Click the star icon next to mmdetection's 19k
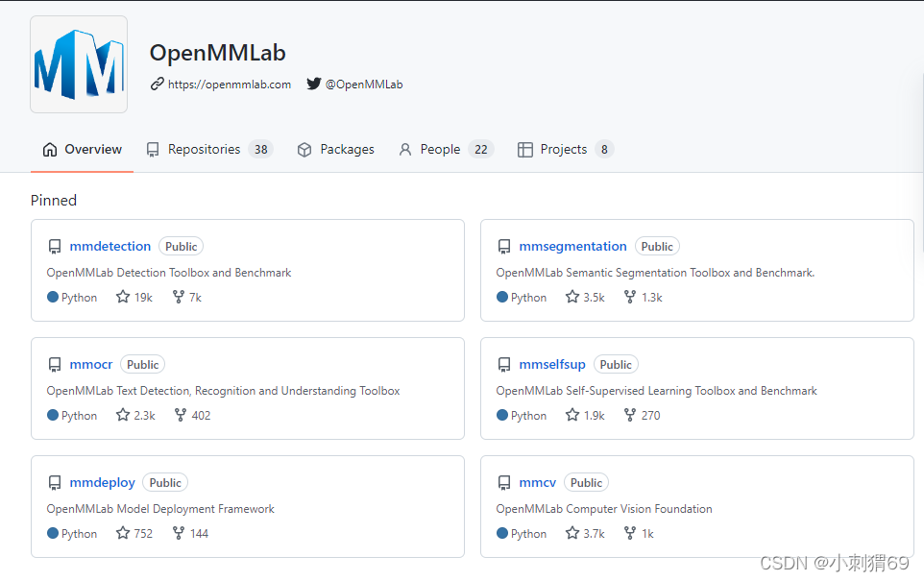The image size is (924, 581). click(x=121, y=297)
